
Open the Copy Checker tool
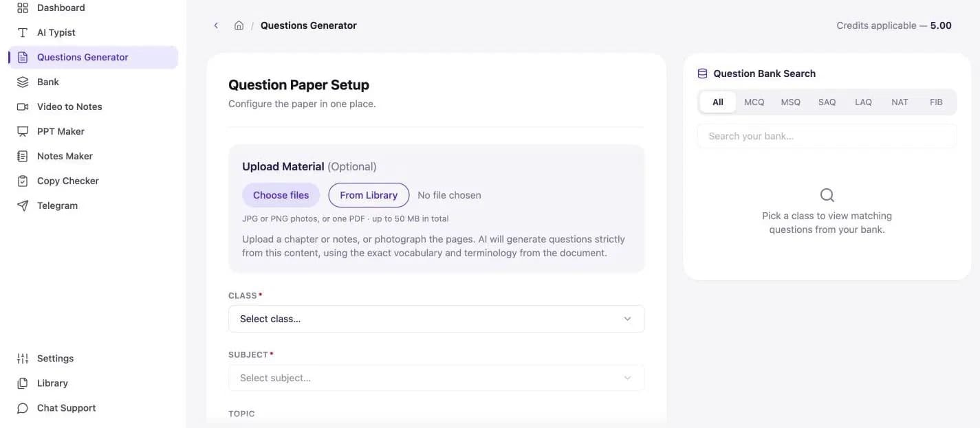pos(93,181)
